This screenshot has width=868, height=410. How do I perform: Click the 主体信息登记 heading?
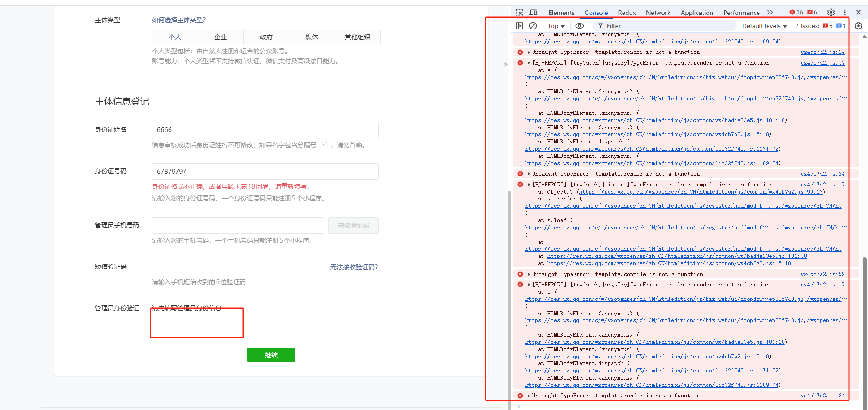122,102
